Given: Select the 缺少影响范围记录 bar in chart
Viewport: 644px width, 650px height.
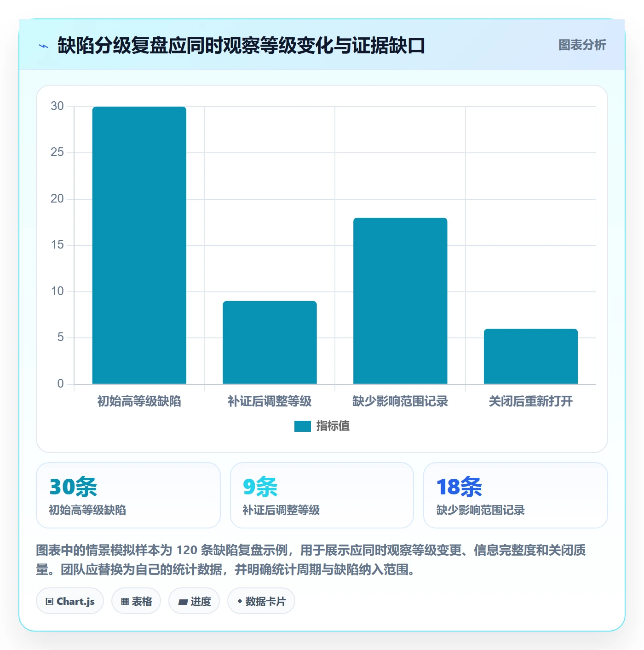Looking at the screenshot, I should [400, 301].
